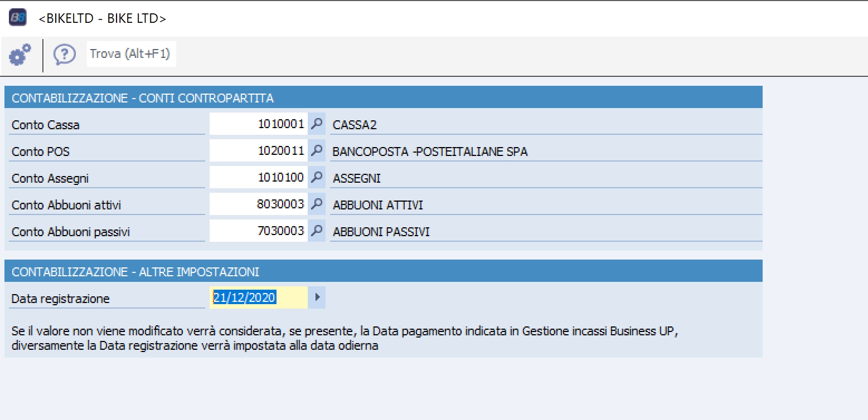
Task: Select the Conto Cassa code field
Action: (259, 124)
